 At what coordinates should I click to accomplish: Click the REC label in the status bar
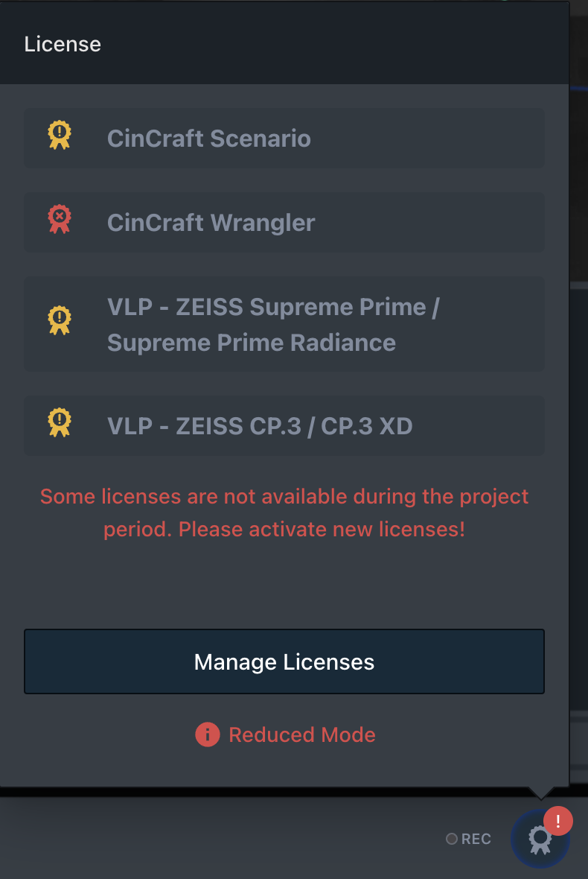476,839
